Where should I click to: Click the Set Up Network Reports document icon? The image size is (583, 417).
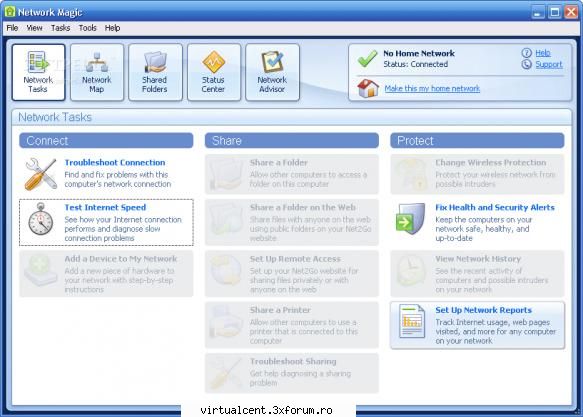(412, 321)
